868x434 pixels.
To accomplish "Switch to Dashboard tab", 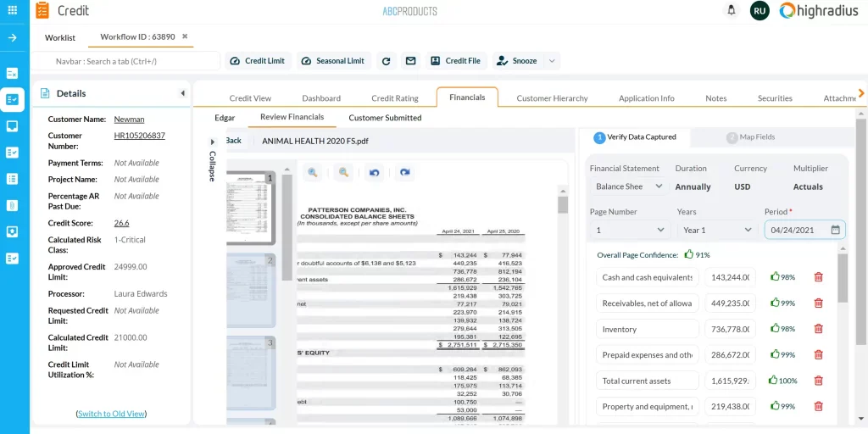I will 321,98.
